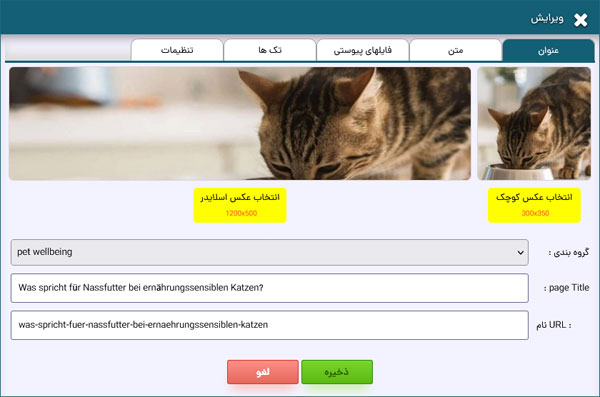Viewport: 600px width, 397px height.
Task: Cancel with the red لغو button
Action: (262, 372)
